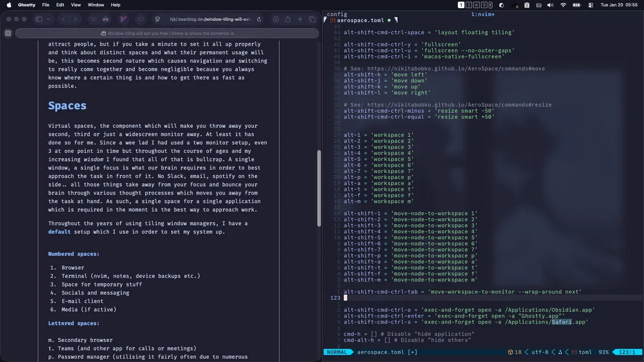Click the purple V extension icon

(123, 19)
